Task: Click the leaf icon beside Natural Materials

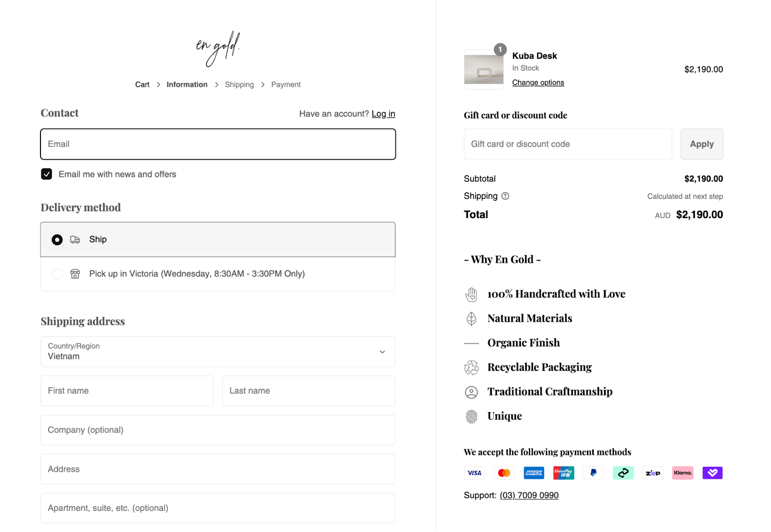Action: tap(471, 319)
